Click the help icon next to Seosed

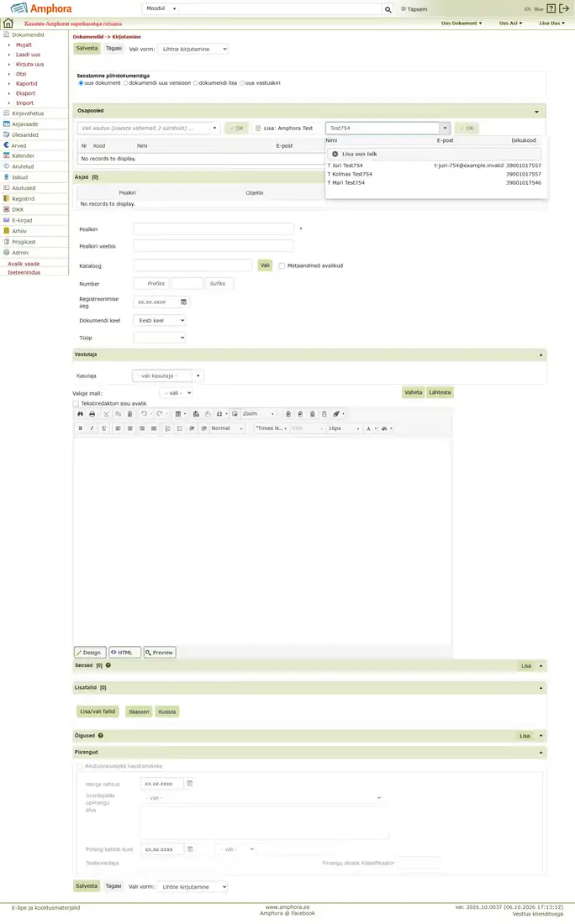[108, 665]
